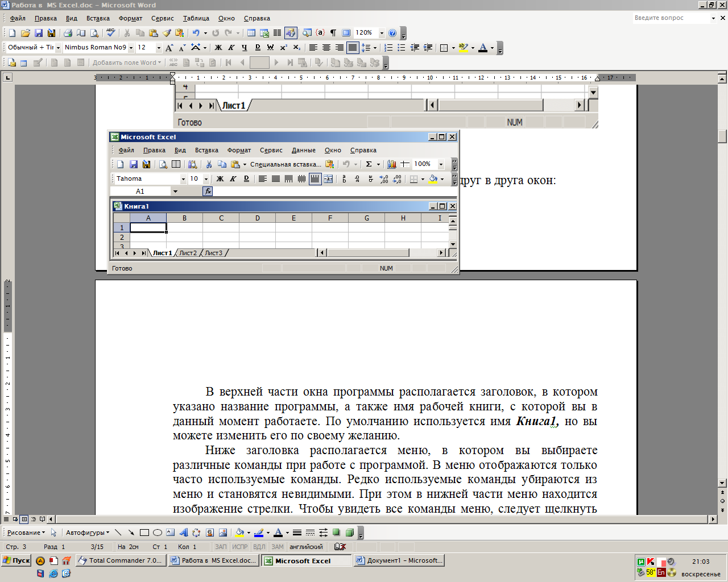Click the Open folder icon in Word toolbar
This screenshot has width=728, height=582.
pos(25,33)
